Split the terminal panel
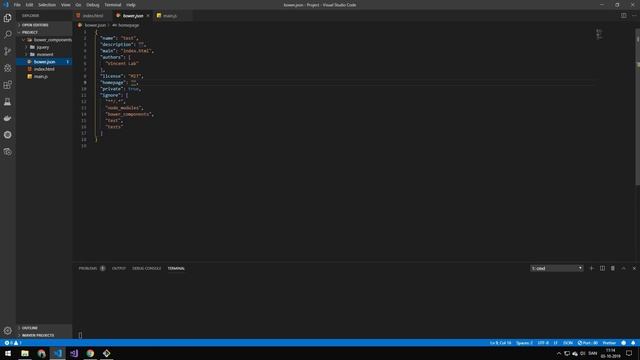640x360 pixels. pyautogui.click(x=602, y=268)
